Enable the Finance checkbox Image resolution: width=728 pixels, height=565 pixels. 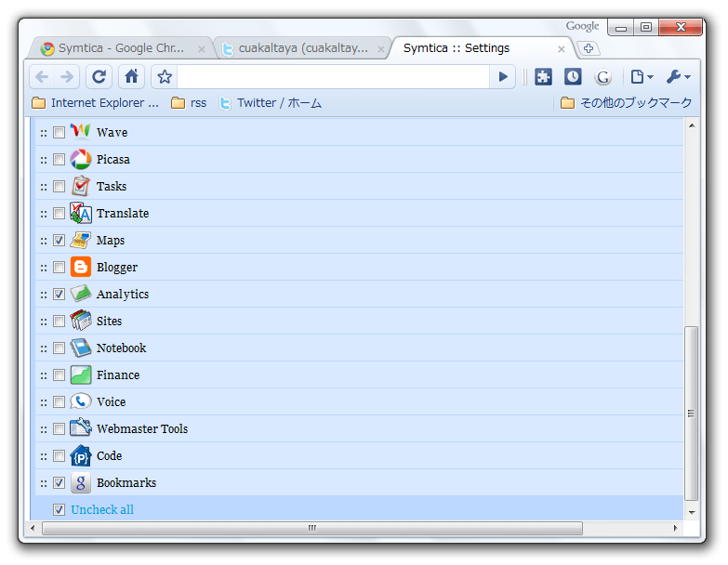click(x=59, y=374)
